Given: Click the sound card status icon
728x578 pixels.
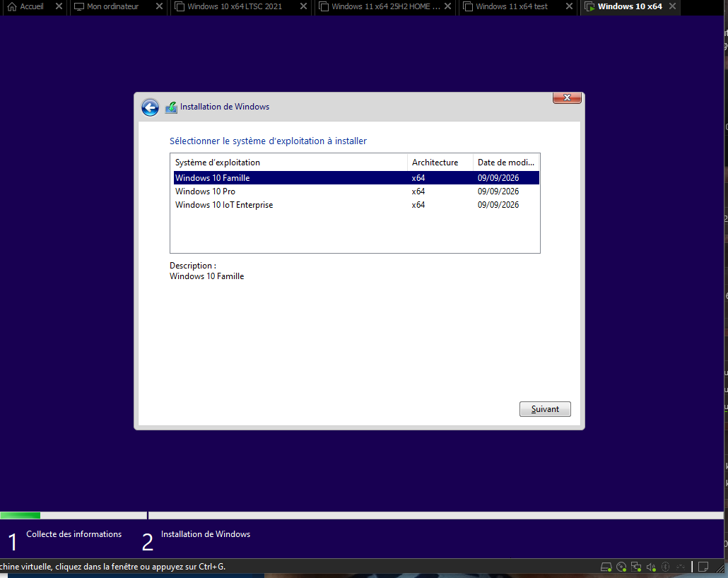Looking at the screenshot, I should [651, 567].
